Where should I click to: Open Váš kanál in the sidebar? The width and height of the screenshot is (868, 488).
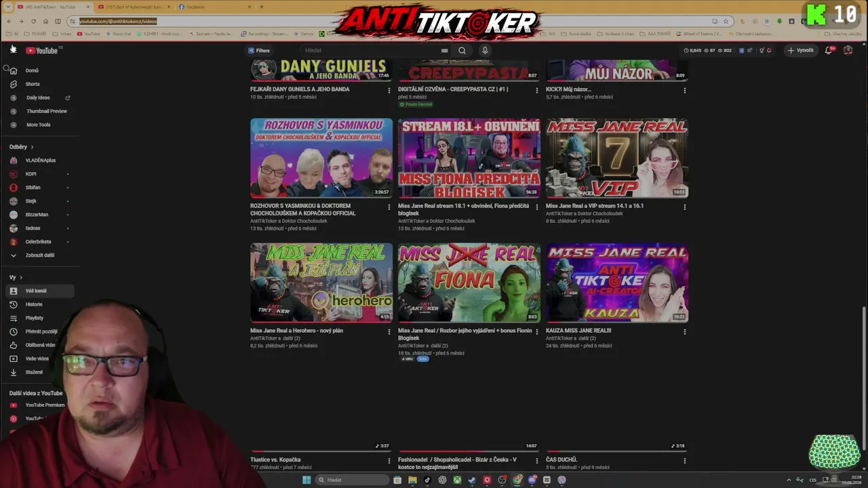40,291
